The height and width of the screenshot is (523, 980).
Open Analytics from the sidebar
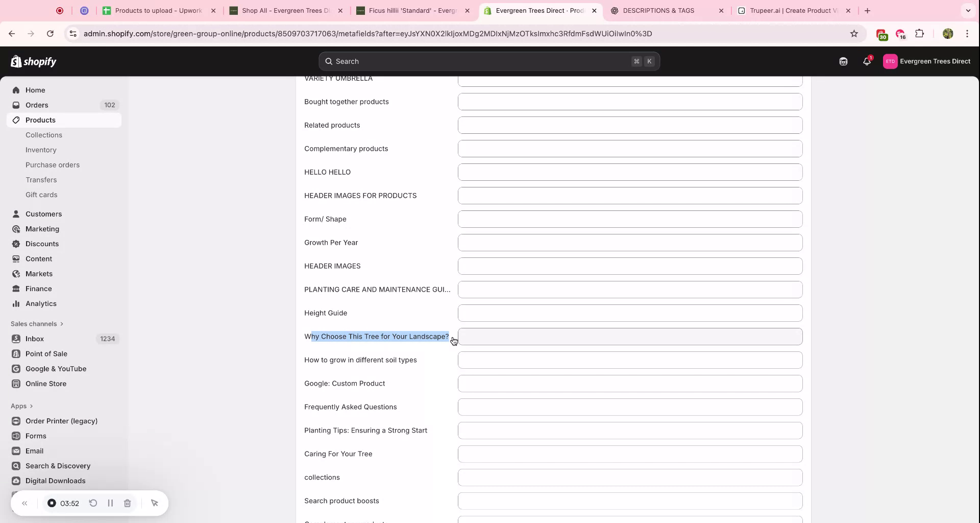coord(40,303)
